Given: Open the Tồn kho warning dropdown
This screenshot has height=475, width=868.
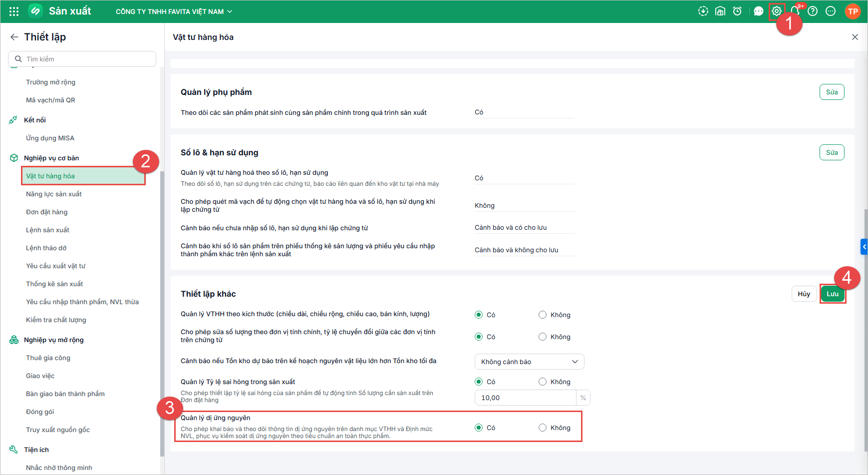Looking at the screenshot, I should 529,362.
